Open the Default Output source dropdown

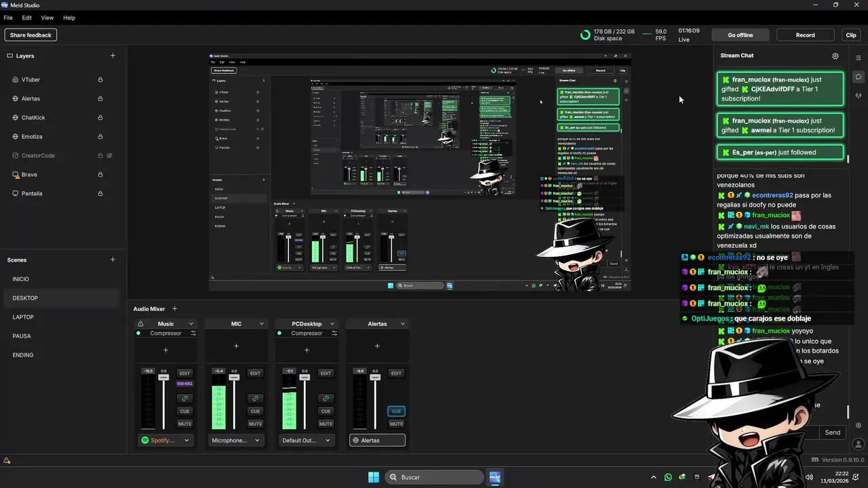tap(307, 441)
